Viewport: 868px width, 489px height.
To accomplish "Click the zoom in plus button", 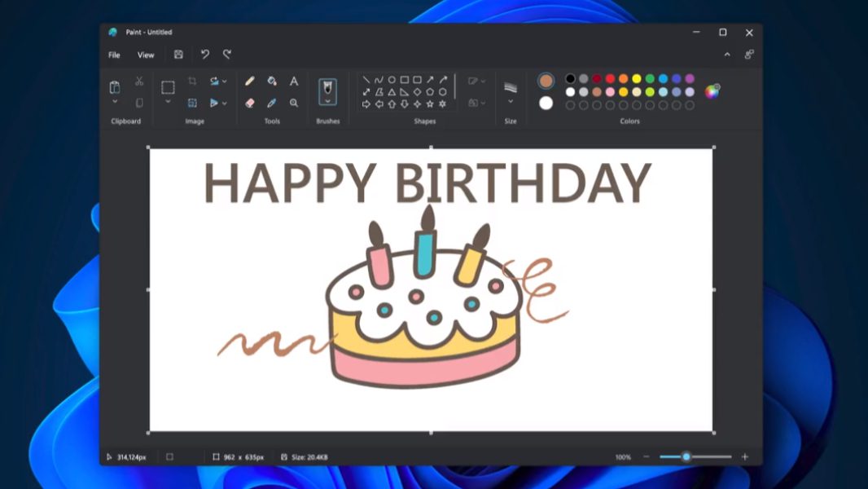I will tap(745, 457).
